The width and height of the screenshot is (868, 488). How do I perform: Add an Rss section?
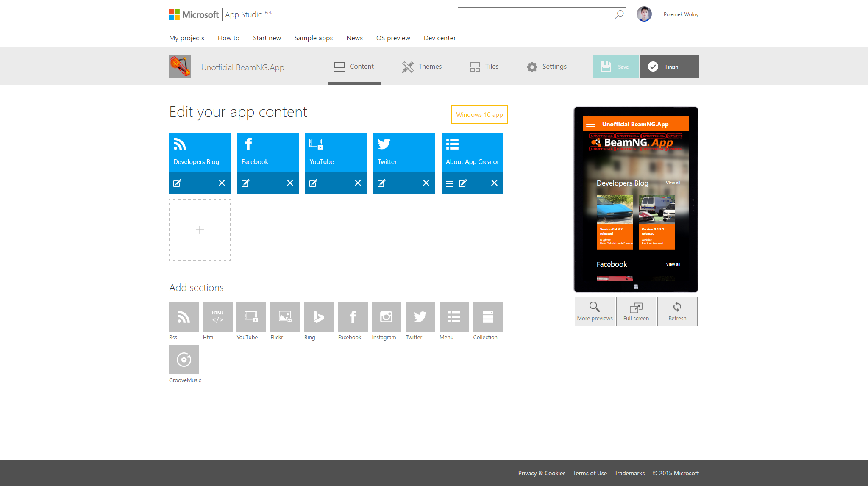[184, 317]
